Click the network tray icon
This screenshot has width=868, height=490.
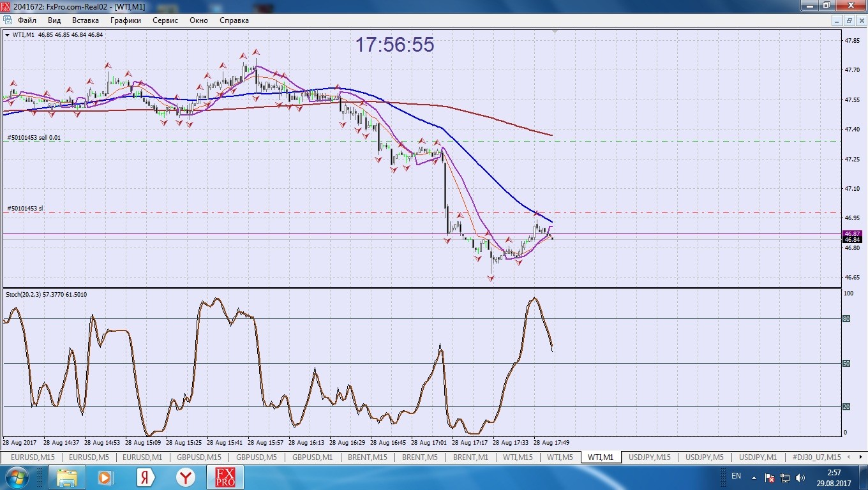[785, 477]
